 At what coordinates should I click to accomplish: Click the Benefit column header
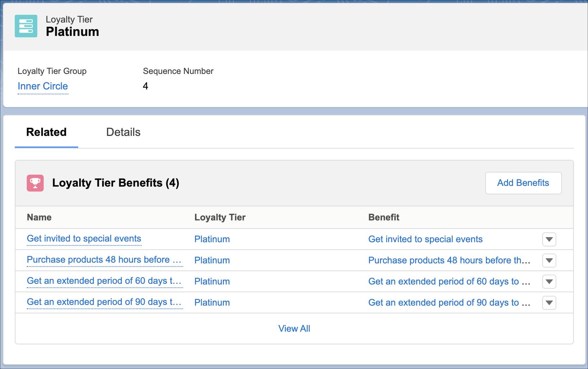coord(383,217)
